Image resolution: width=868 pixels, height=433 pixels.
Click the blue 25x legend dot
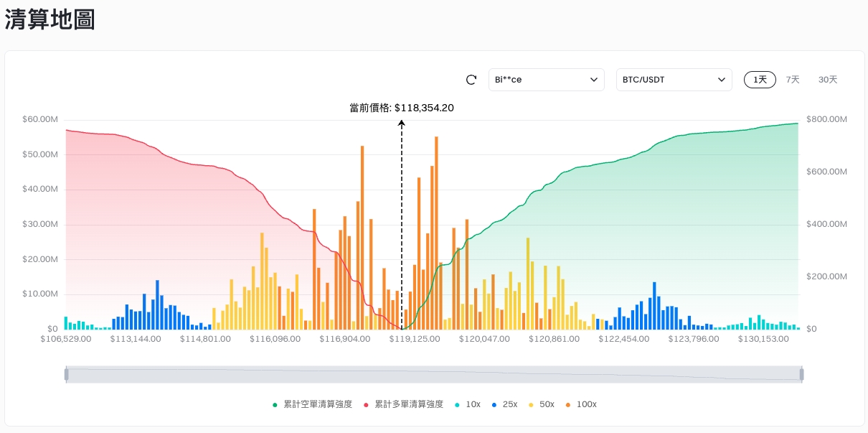tap(494, 405)
